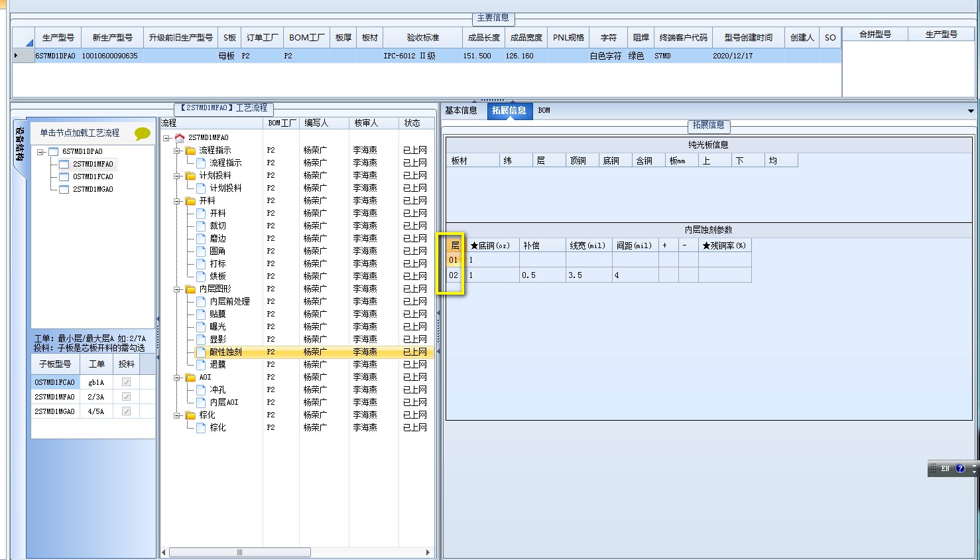Click the document icon for 冲孔 step
Screen dimensions: 980x560
(201, 389)
